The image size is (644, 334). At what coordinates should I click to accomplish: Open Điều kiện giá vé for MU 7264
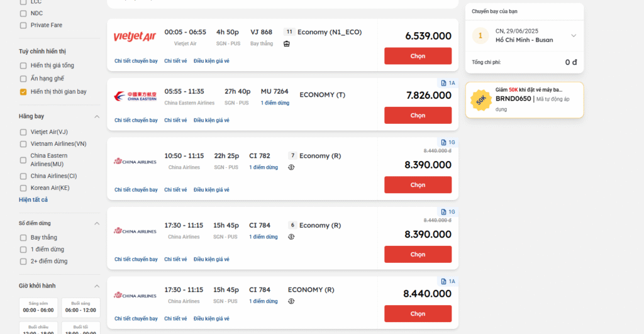tap(211, 120)
